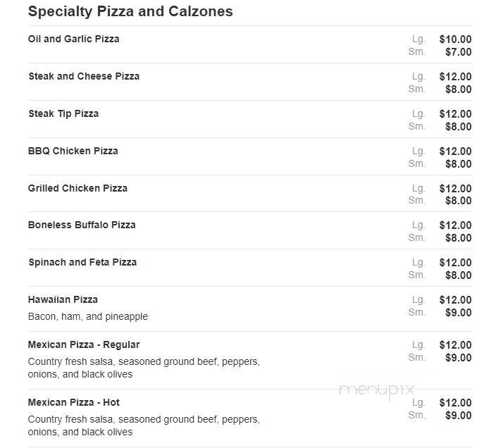Click the Hawaiian Pizza small $9.00 price
Screen dimensions: 503x448
pyautogui.click(x=459, y=313)
